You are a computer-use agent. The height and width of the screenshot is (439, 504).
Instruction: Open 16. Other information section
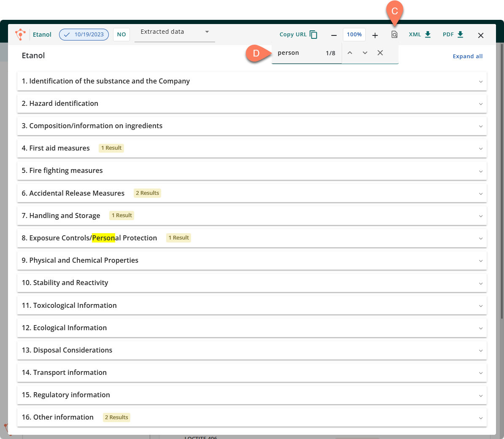click(x=251, y=417)
